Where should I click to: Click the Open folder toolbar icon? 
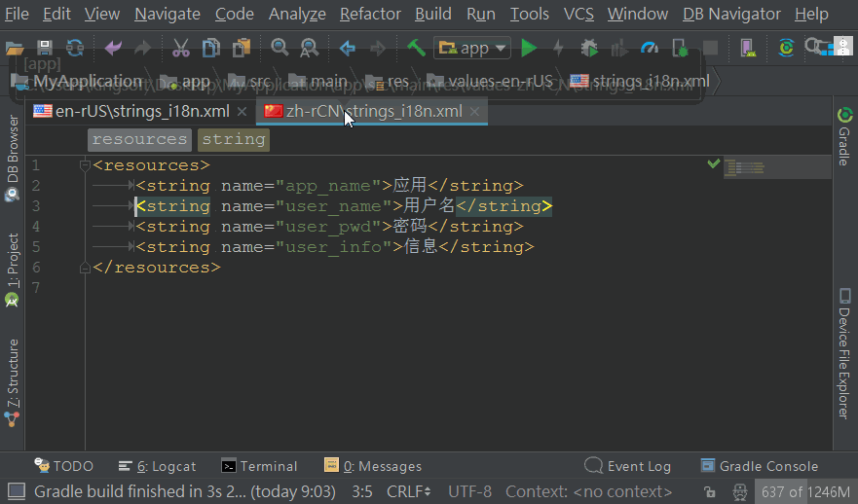pos(15,48)
